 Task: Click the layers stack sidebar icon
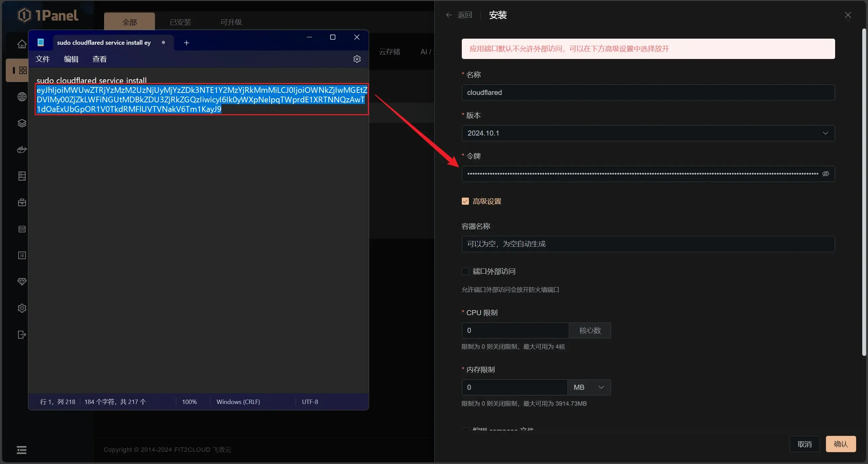tap(22, 123)
